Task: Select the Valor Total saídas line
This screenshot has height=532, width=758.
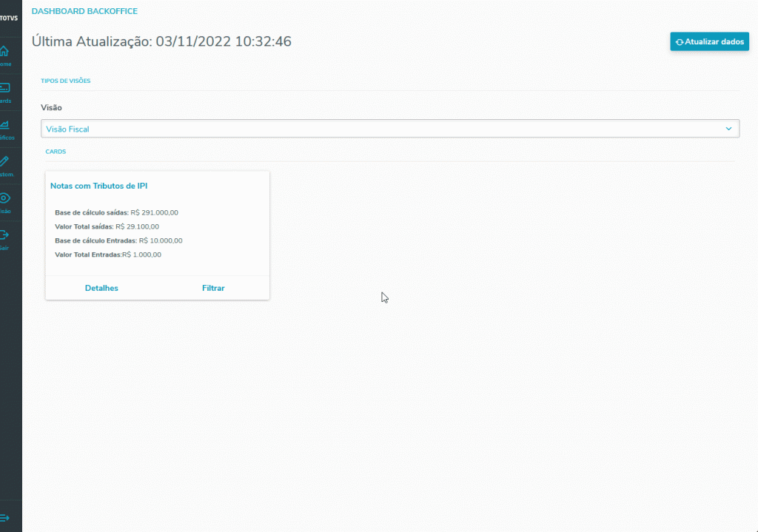Action: (x=107, y=226)
